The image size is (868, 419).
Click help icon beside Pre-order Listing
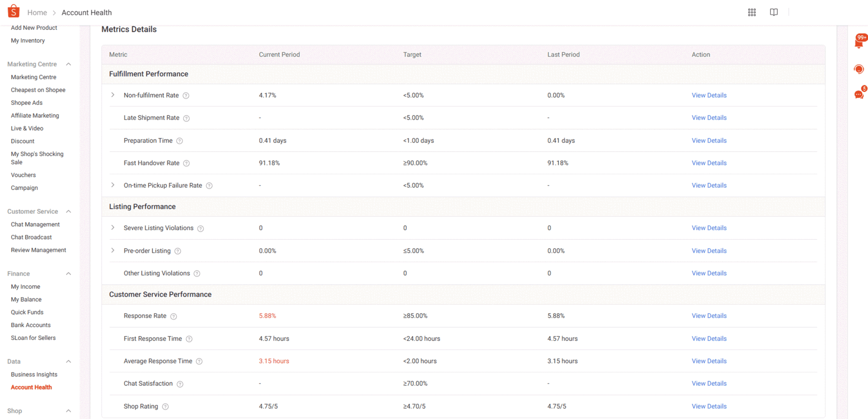point(178,251)
